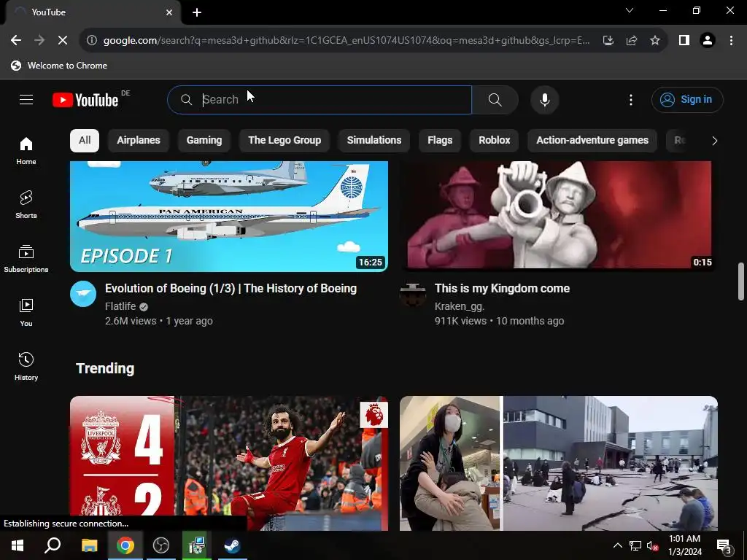This screenshot has height=560, width=747.
Task: Select the Flags filter chip
Action: click(x=440, y=141)
